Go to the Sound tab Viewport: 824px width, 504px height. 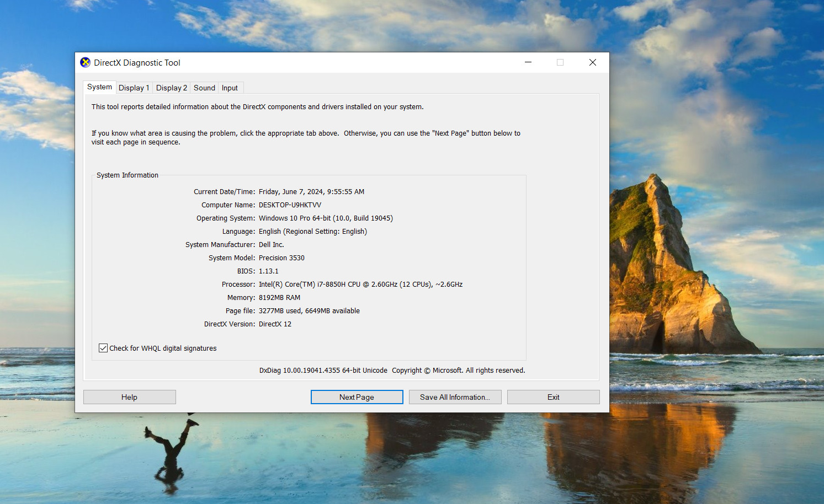[x=204, y=88]
